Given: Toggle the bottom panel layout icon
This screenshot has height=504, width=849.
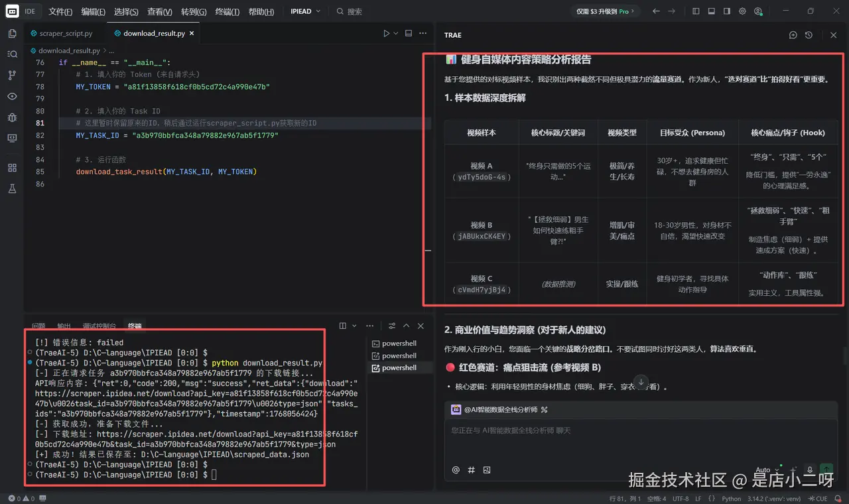Looking at the screenshot, I should [x=711, y=11].
